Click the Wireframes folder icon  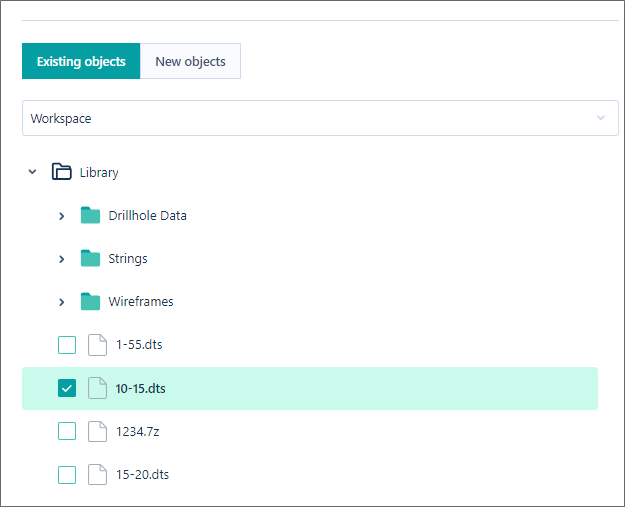click(x=90, y=301)
